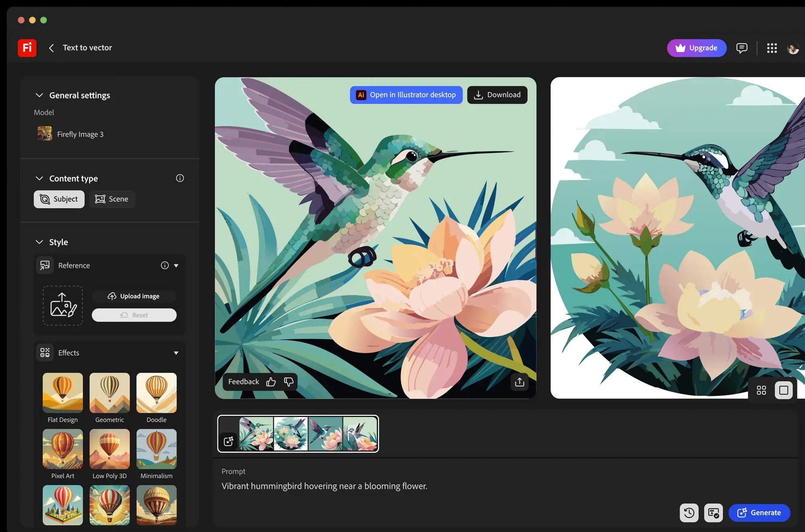
Task: Give thumbs up feedback on the result
Action: 271,381
